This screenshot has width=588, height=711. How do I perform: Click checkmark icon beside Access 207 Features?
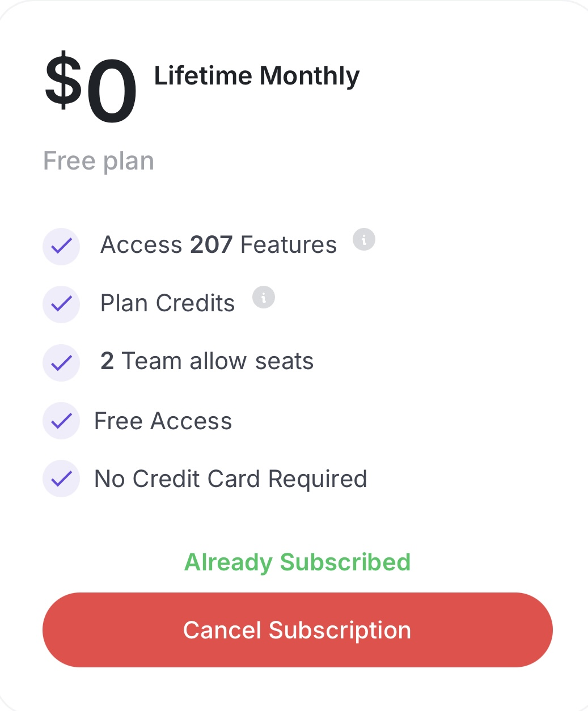click(x=61, y=246)
